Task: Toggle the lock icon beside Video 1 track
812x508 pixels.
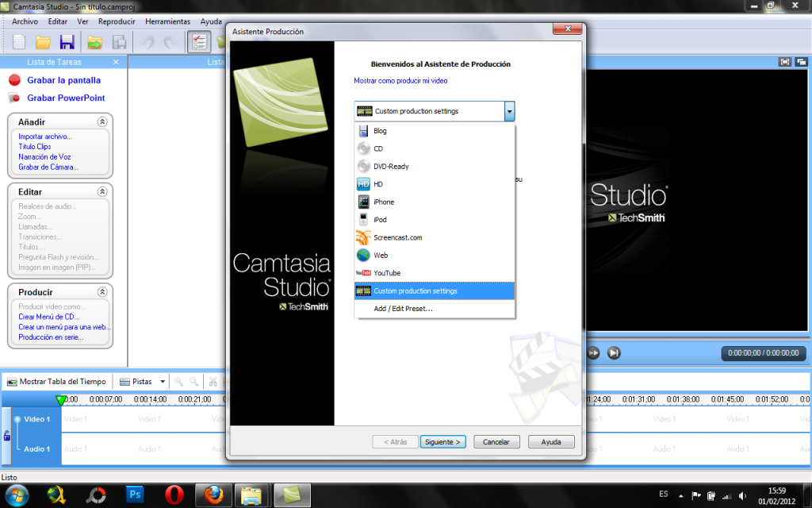Action: (6, 436)
